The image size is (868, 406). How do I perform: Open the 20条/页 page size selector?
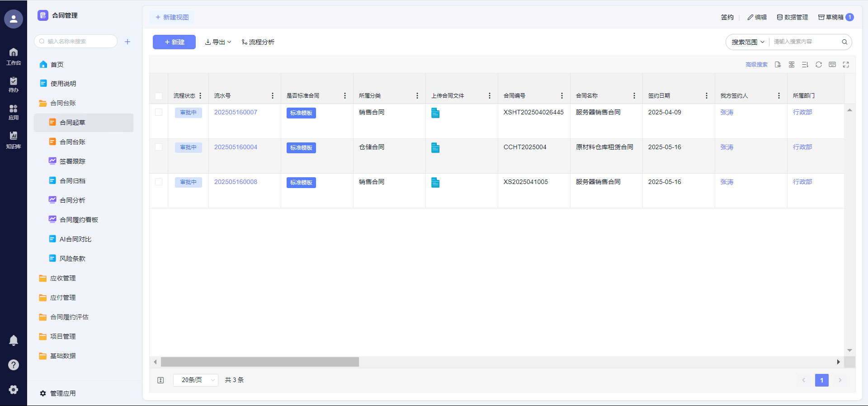(x=195, y=380)
